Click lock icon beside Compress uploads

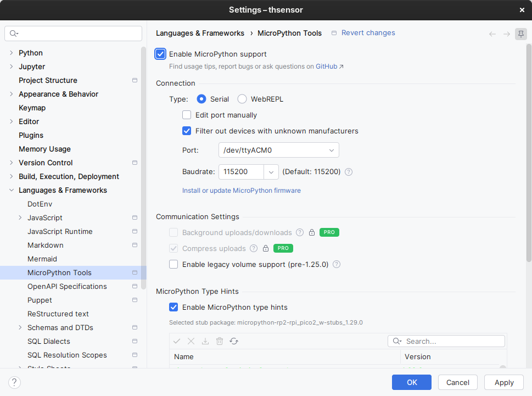pos(266,248)
